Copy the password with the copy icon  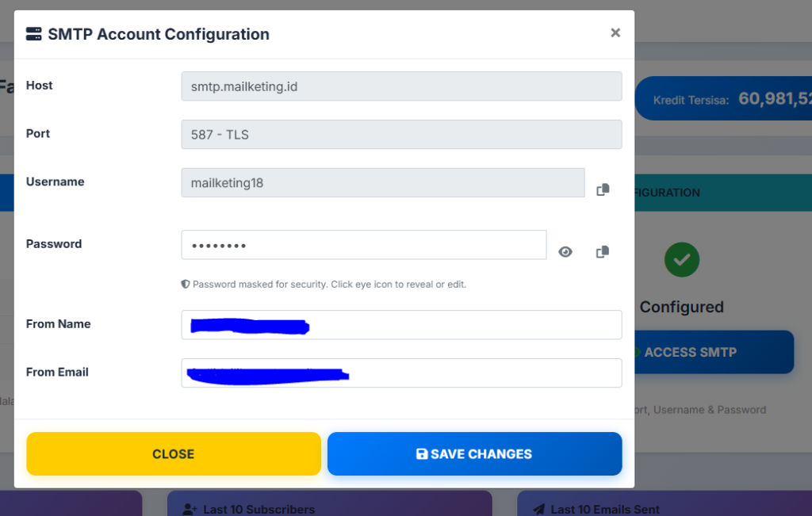[603, 252]
